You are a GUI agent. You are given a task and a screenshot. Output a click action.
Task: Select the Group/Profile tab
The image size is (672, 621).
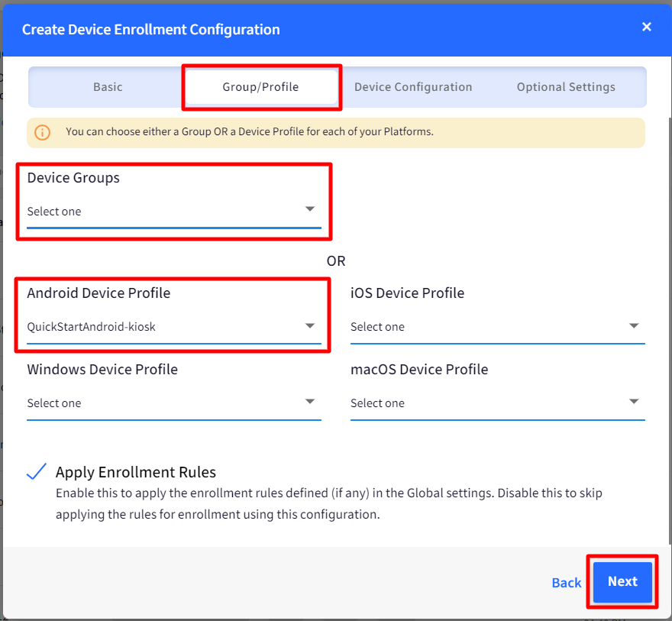click(260, 87)
